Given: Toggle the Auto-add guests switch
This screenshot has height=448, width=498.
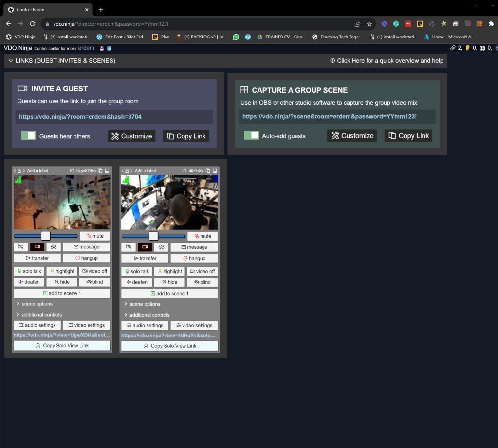Looking at the screenshot, I should [252, 135].
